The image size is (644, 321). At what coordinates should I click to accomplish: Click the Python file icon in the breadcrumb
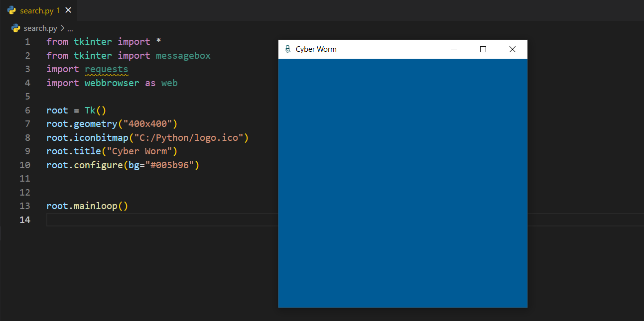(x=16, y=28)
